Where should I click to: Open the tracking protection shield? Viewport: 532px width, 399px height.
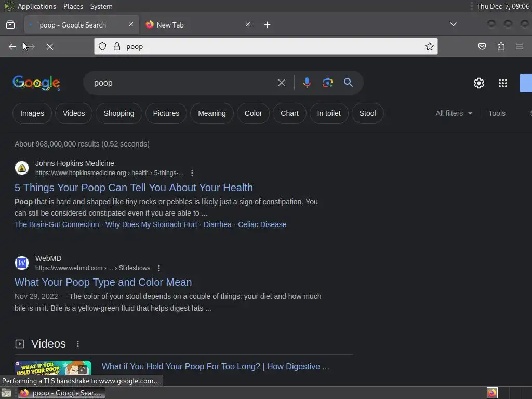point(102,46)
